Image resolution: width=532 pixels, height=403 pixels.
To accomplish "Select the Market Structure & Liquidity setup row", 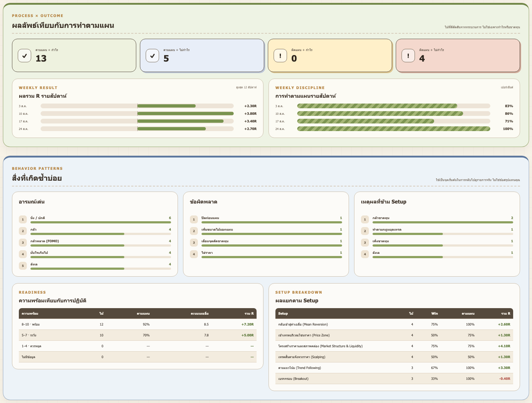I will pos(394,346).
